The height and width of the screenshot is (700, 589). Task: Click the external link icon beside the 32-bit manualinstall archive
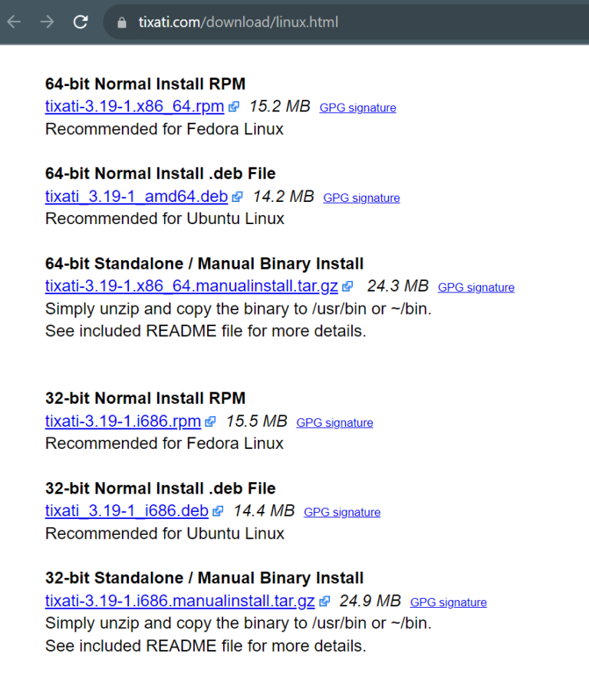coord(324,601)
